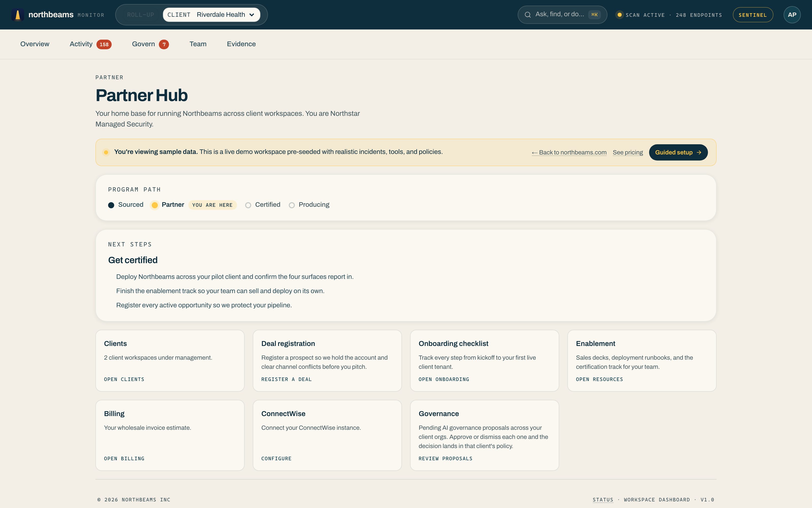
Task: Click the sample data banner yellow dot
Action: pyautogui.click(x=106, y=152)
